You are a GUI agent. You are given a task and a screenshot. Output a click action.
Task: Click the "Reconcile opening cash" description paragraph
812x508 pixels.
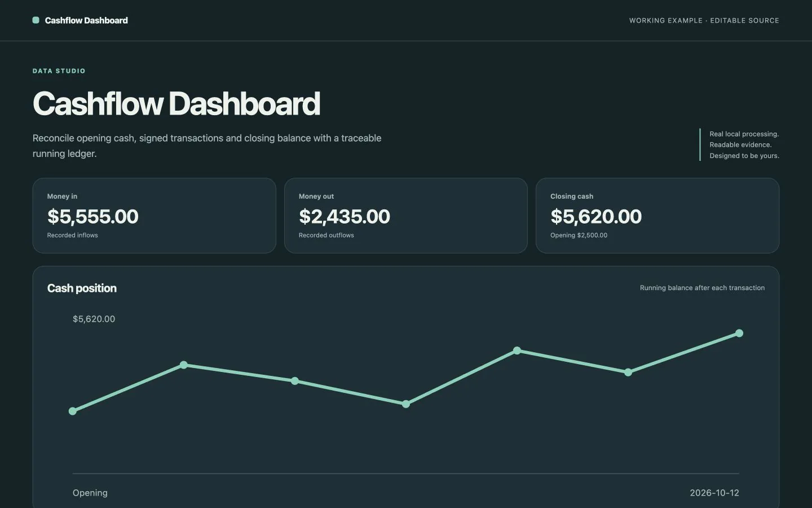click(x=207, y=146)
